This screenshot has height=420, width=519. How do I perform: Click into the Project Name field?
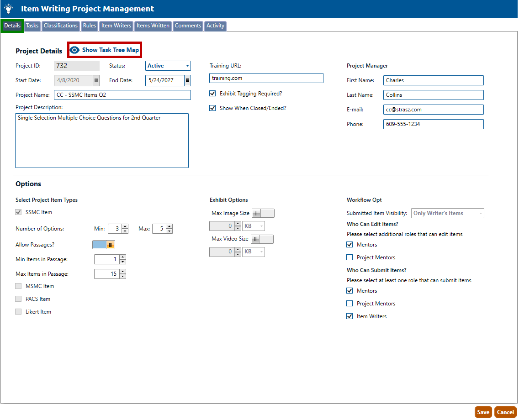(x=122, y=95)
